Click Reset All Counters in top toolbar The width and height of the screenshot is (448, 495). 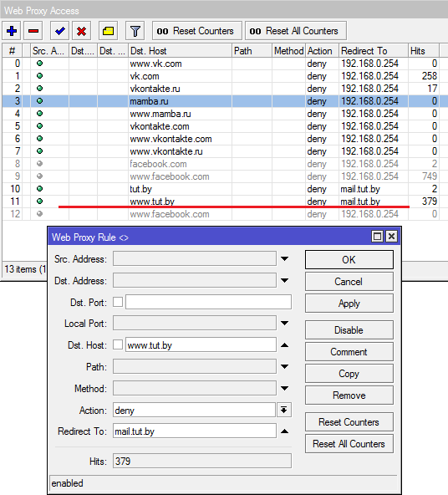point(296,31)
